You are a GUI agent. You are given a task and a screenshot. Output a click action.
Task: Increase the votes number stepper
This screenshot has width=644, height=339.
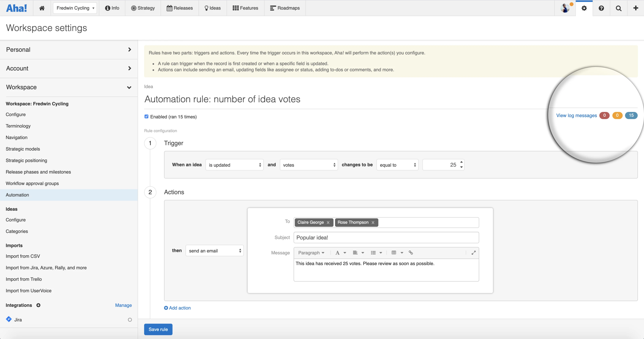pyautogui.click(x=461, y=162)
